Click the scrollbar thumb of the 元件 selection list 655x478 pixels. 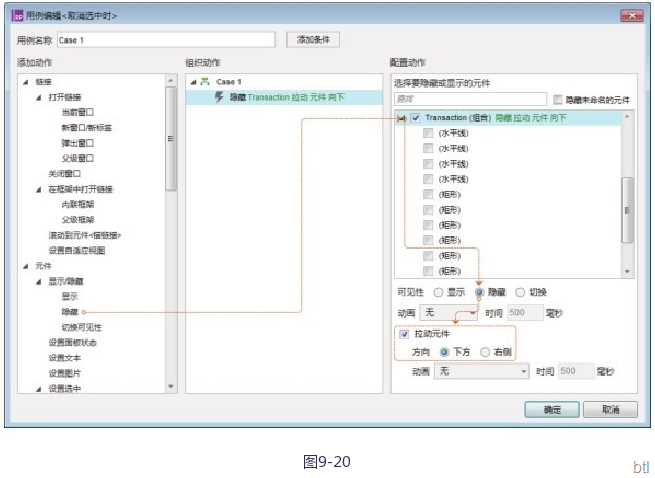click(x=627, y=210)
